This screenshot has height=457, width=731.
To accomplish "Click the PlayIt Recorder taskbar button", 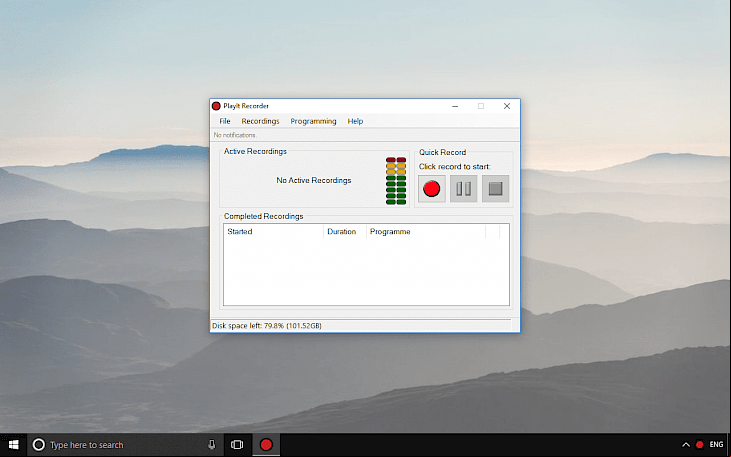I will 266,445.
